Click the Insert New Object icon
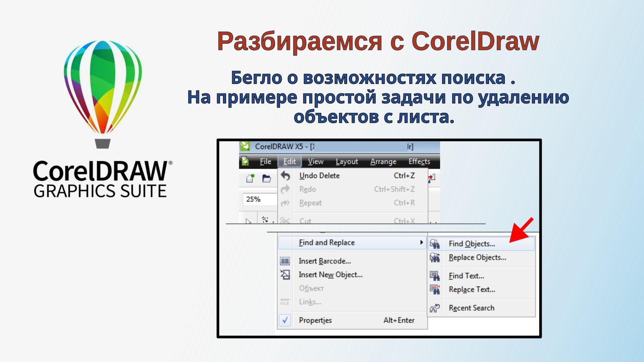Image resolution: width=644 pixels, height=362 pixels. point(285,275)
